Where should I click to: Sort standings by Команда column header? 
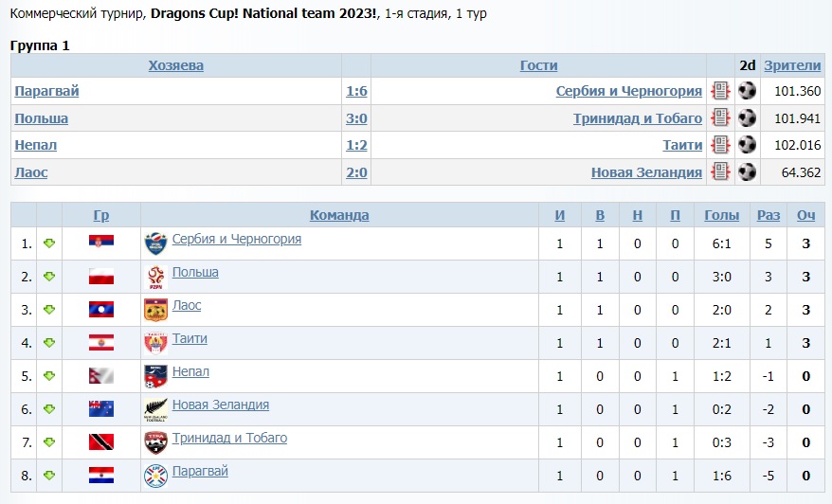[339, 215]
